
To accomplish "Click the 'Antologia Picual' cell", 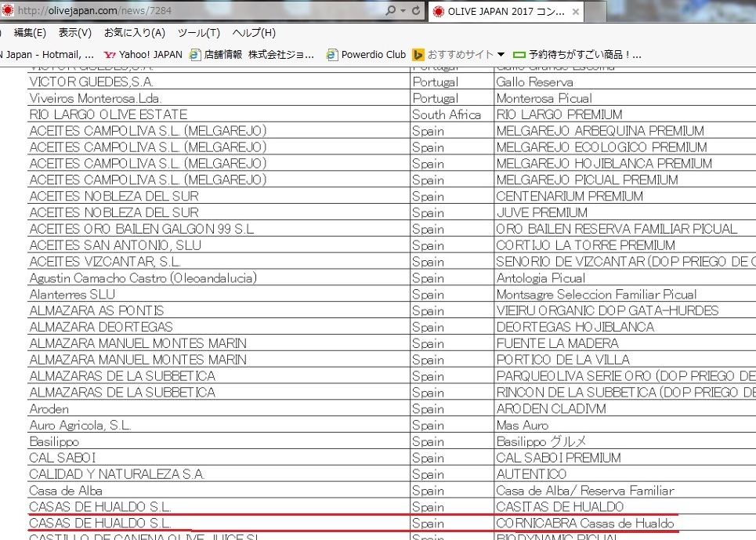I will 625,278.
